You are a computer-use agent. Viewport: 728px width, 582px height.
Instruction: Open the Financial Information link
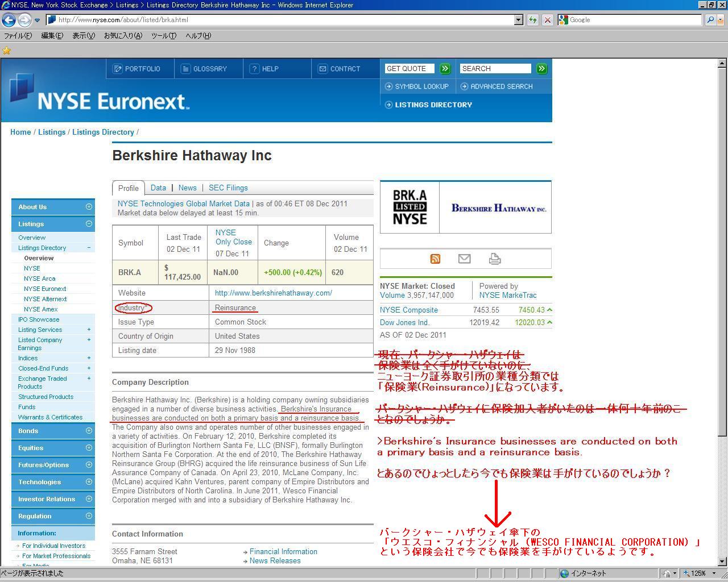pos(283,552)
